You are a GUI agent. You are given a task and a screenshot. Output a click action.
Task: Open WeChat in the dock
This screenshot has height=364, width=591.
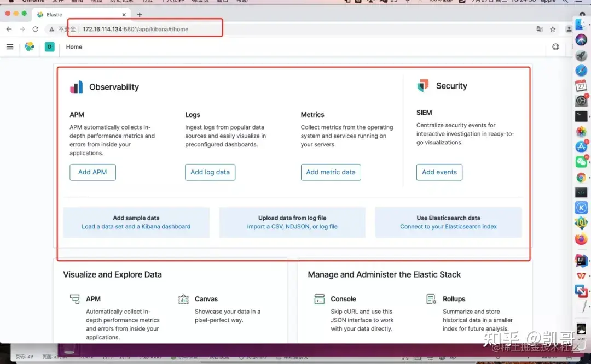coord(581,162)
